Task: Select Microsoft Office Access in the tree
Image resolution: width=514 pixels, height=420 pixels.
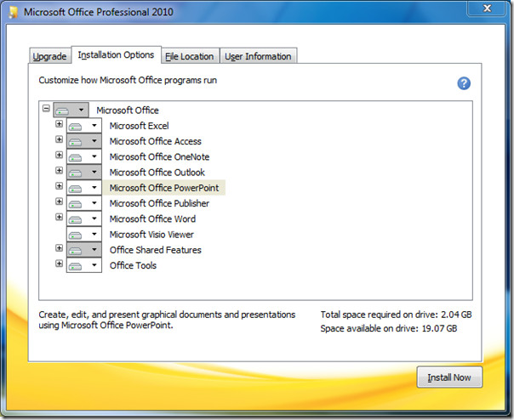Action: [x=156, y=141]
